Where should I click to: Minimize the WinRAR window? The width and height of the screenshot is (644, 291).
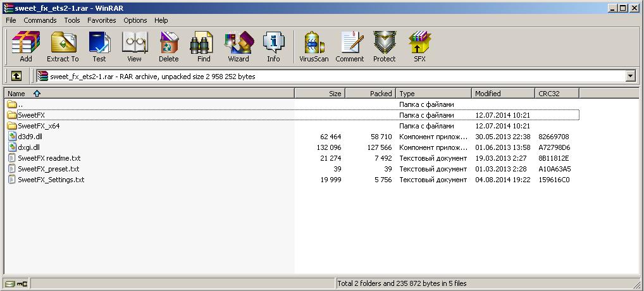[x=613, y=8]
